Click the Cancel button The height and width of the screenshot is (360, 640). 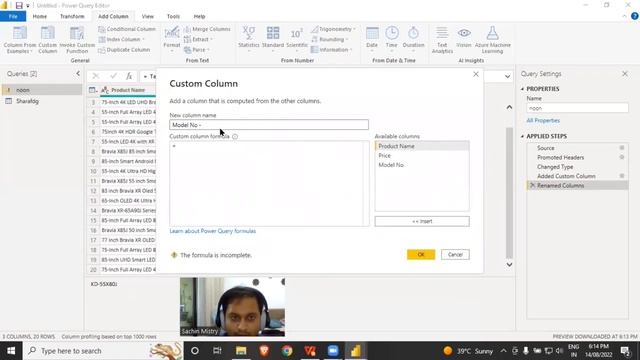[455, 255]
